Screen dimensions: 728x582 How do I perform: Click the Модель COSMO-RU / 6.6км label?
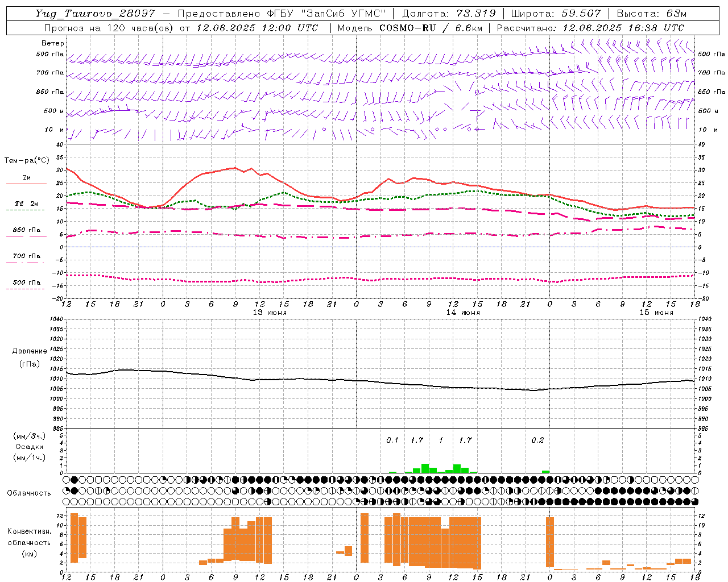tap(409, 28)
